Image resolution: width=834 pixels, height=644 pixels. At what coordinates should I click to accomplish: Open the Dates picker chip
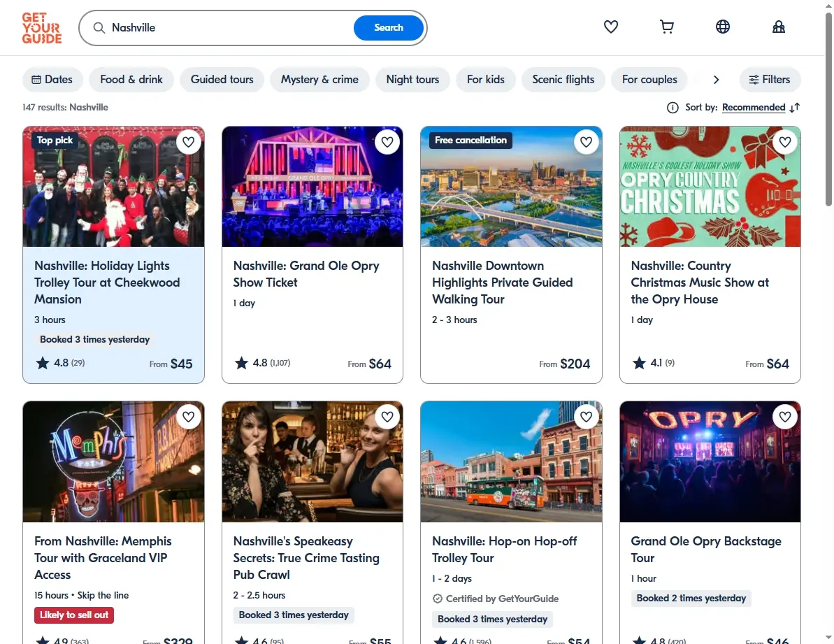52,80
